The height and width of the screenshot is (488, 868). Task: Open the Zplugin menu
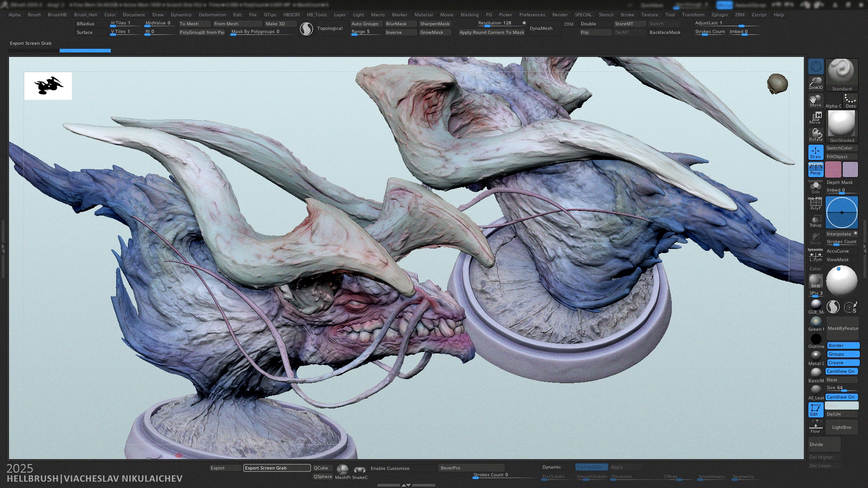tap(719, 14)
